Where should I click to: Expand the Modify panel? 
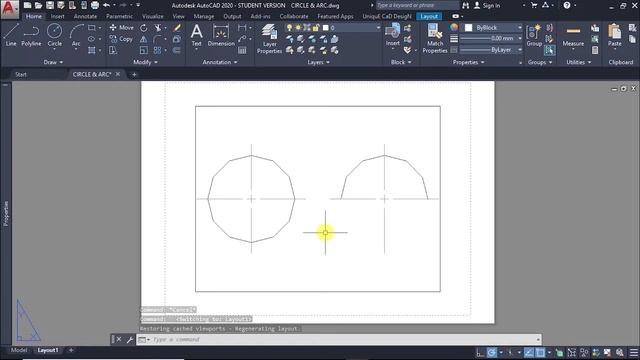(x=145, y=62)
